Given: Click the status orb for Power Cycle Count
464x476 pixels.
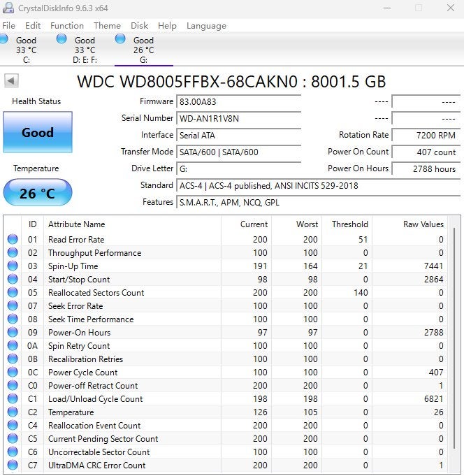Looking at the screenshot, I should (x=13, y=372).
